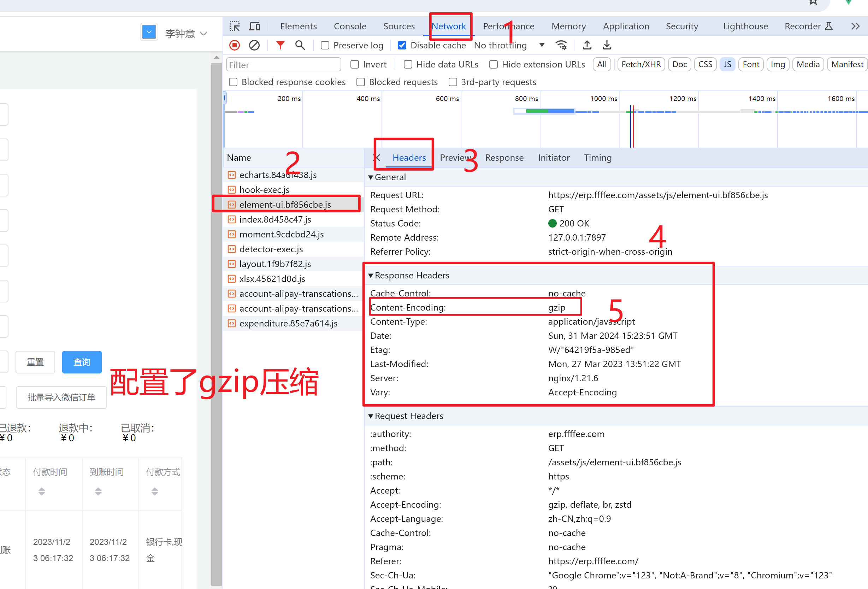The width and height of the screenshot is (868, 589).
Task: Select the All request type filter
Action: tap(601, 64)
